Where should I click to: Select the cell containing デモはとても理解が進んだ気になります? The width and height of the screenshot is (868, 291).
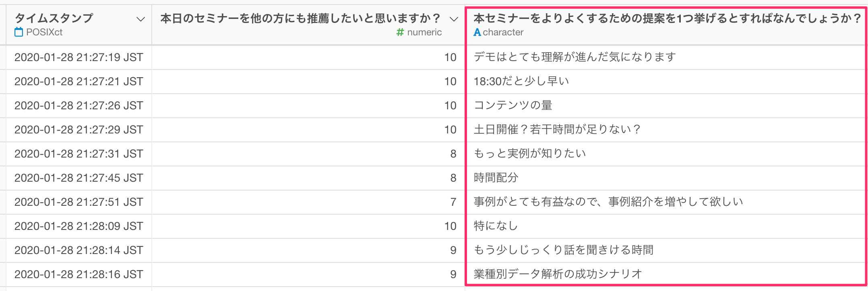(x=666, y=57)
